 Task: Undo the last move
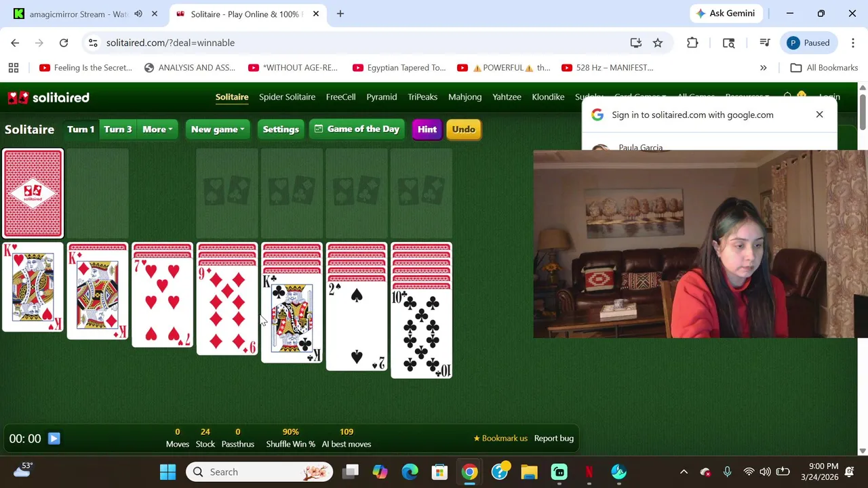click(x=464, y=129)
